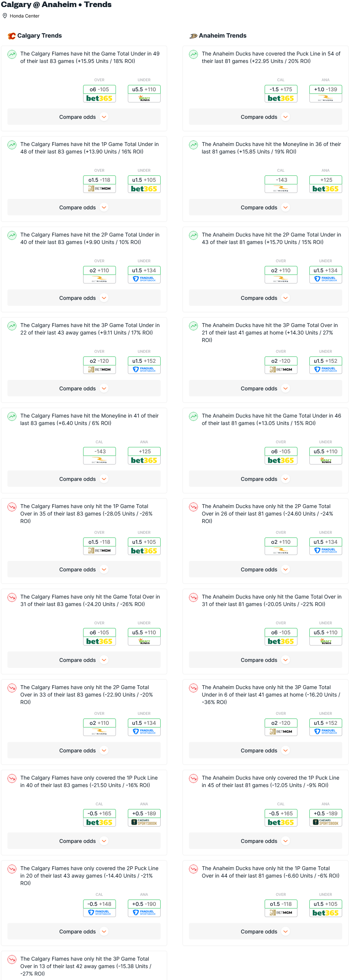Click the Honda Center venue text

click(x=24, y=16)
